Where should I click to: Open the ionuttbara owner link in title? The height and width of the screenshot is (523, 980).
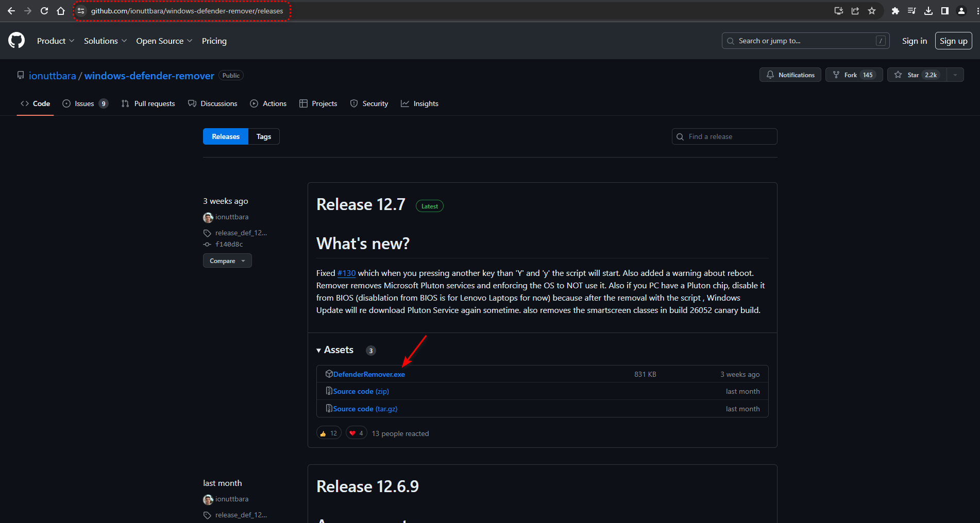click(53, 76)
